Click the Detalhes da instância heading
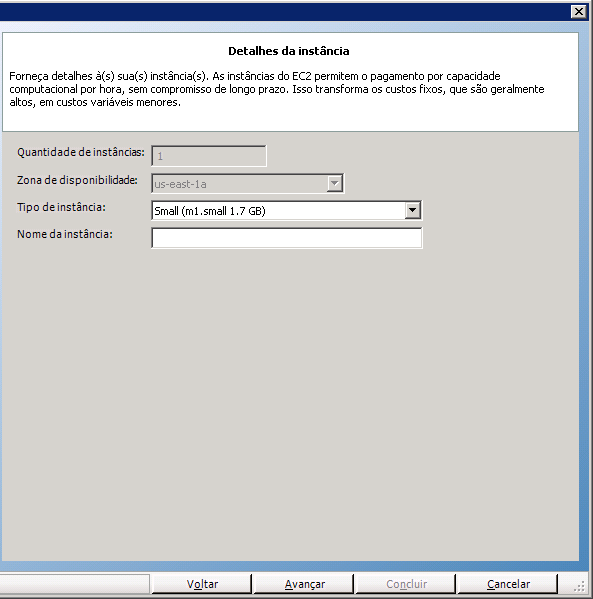The width and height of the screenshot is (593, 599). tap(288, 51)
